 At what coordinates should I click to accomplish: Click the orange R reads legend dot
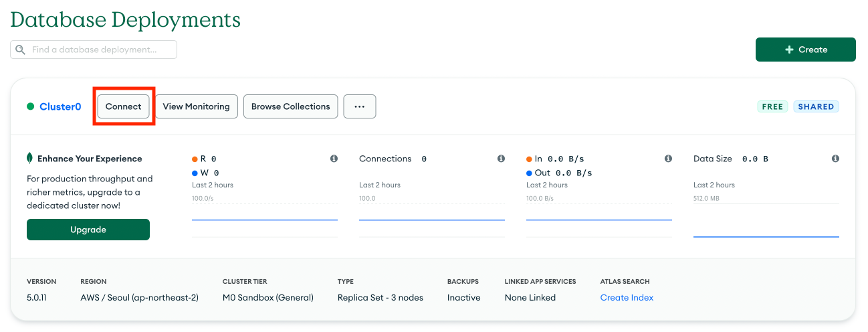pos(195,159)
